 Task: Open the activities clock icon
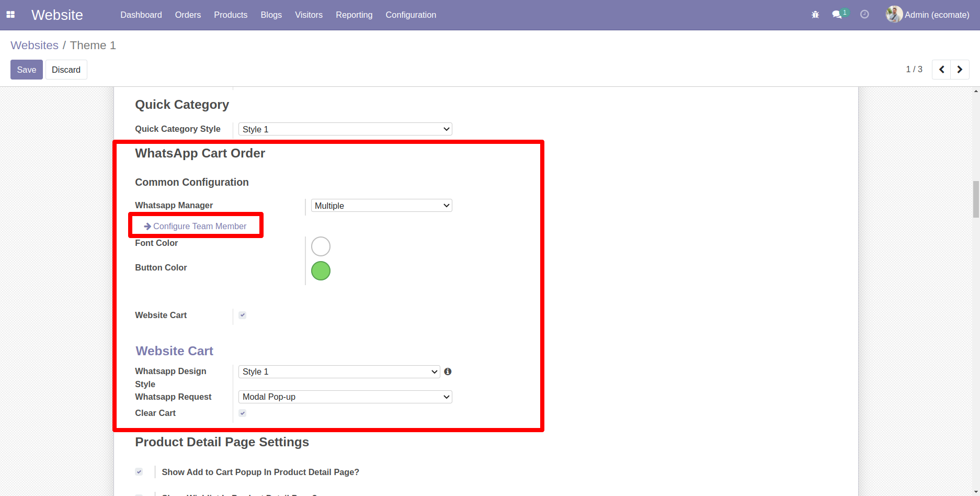[864, 15]
